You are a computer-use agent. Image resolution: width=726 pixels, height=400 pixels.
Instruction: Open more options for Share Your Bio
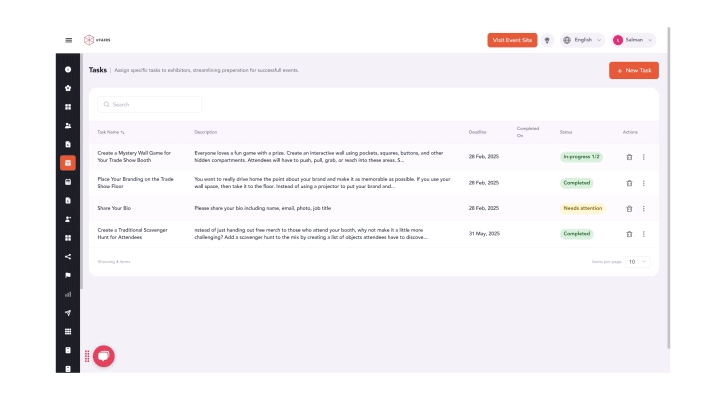644,208
